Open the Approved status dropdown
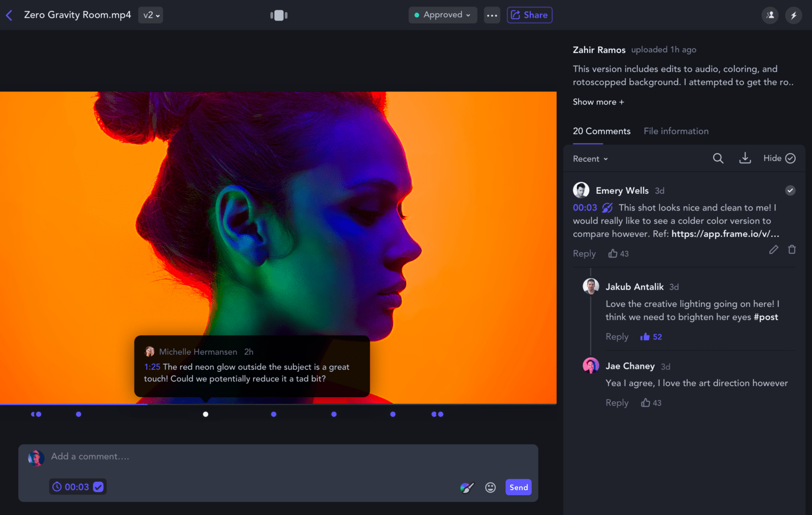Screen dimensions: 812x515 click(442, 15)
